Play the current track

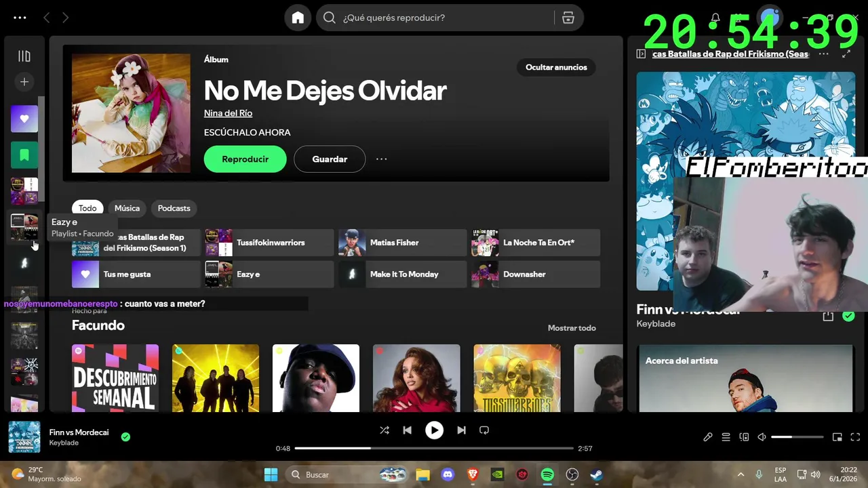click(434, 430)
